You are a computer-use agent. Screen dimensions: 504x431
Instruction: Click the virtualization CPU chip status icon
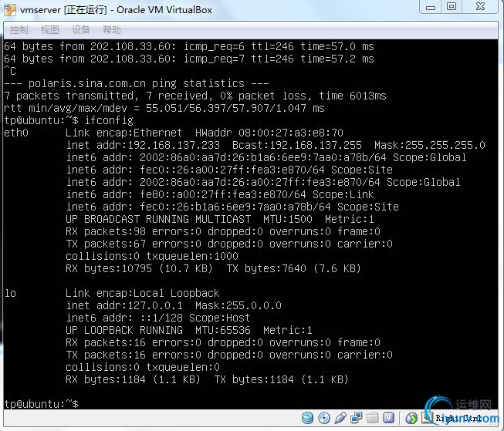pyautogui.click(x=388, y=418)
